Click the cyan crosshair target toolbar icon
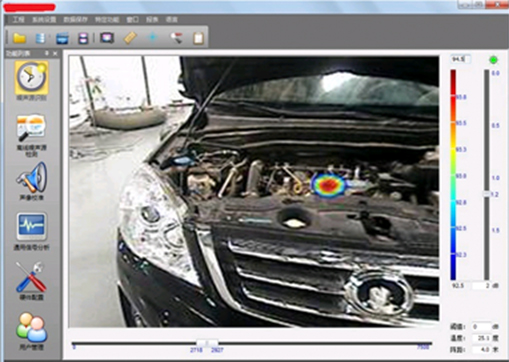The height and width of the screenshot is (362, 509). coord(153,37)
